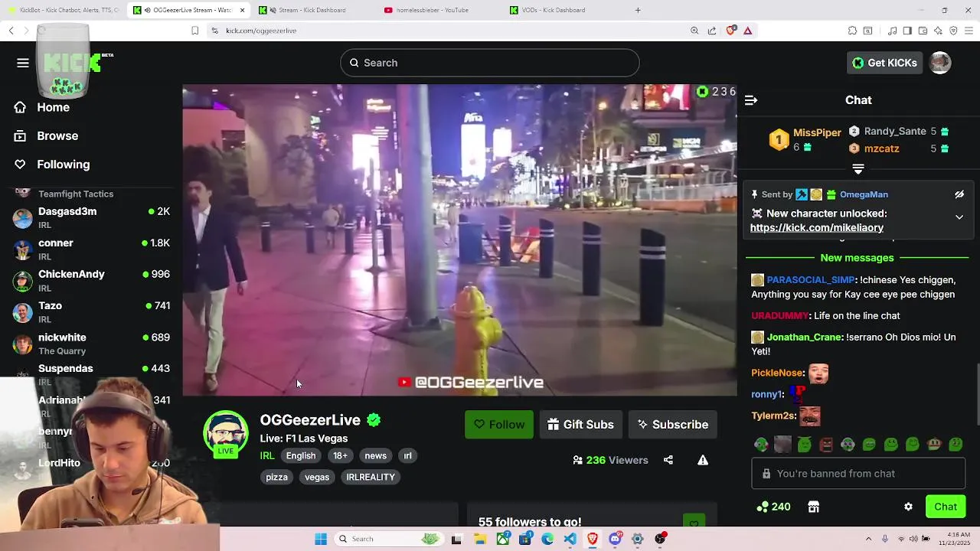Follow OGGeezerLive channel
This screenshot has height=551, width=980.
[498, 425]
